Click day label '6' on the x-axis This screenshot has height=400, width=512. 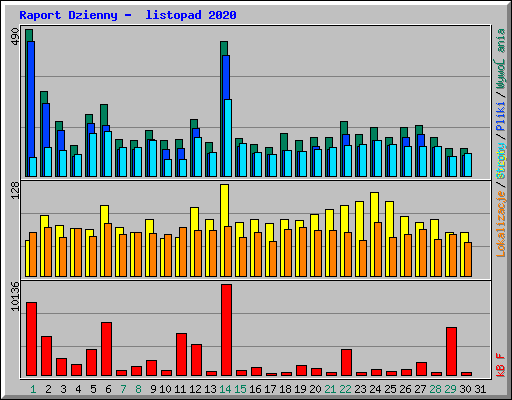108,389
